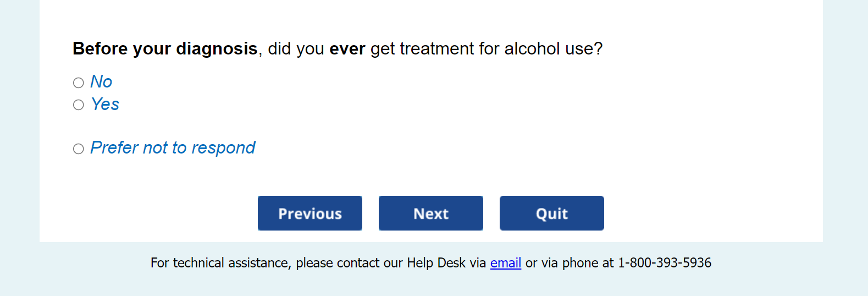Click the bold word "ever" in the question
The image size is (868, 296).
[x=347, y=49]
